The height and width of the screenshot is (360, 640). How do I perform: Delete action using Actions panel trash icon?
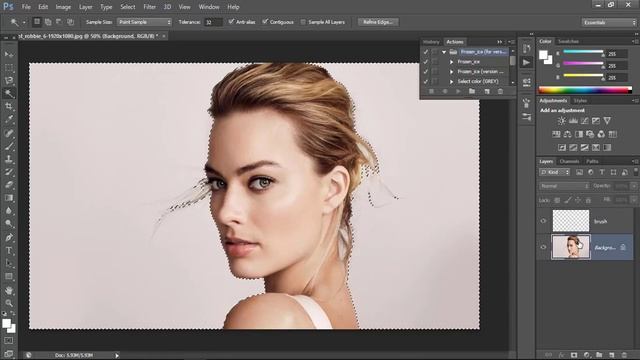500,91
